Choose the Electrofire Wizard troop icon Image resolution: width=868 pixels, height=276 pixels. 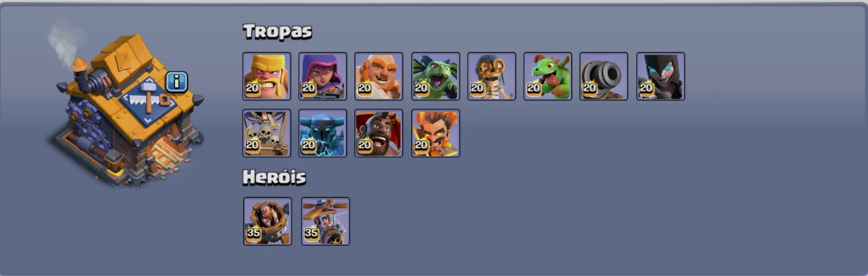point(436,133)
